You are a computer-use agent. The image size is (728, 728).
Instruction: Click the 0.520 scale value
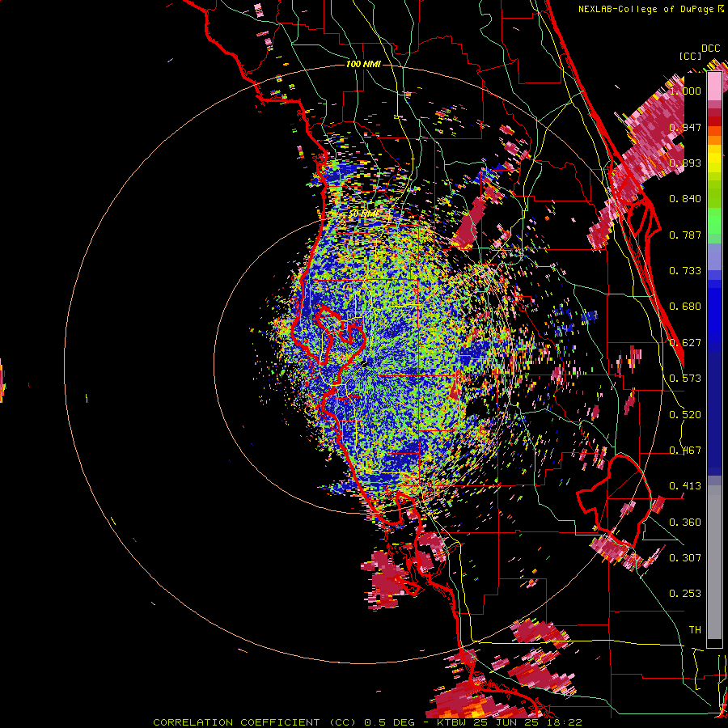pyautogui.click(x=685, y=415)
